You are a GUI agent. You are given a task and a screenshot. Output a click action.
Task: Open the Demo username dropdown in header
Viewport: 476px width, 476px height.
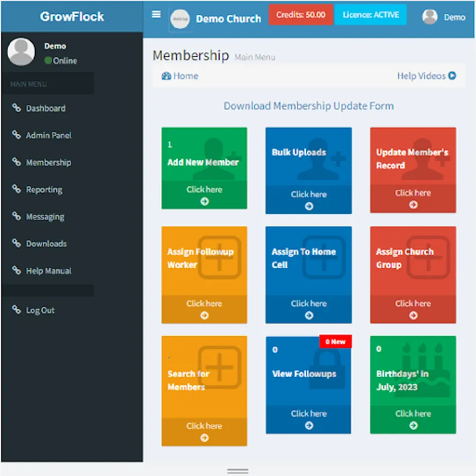(x=454, y=17)
